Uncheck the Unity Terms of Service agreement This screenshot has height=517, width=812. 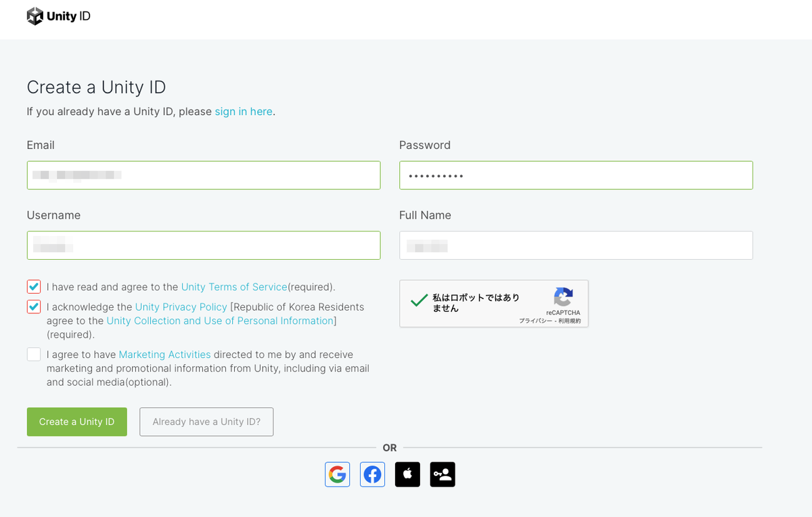[x=34, y=287]
